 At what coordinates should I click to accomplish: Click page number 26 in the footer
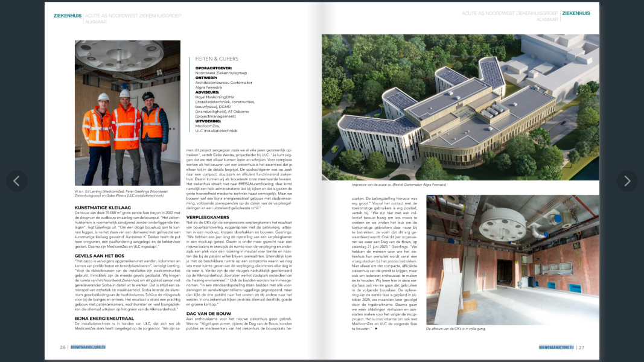62,348
